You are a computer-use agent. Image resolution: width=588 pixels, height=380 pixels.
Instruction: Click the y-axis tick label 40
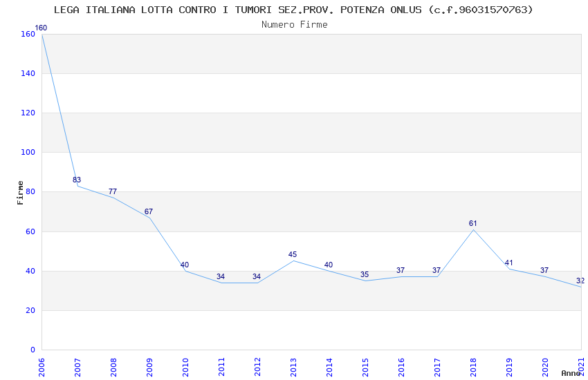click(x=30, y=271)
